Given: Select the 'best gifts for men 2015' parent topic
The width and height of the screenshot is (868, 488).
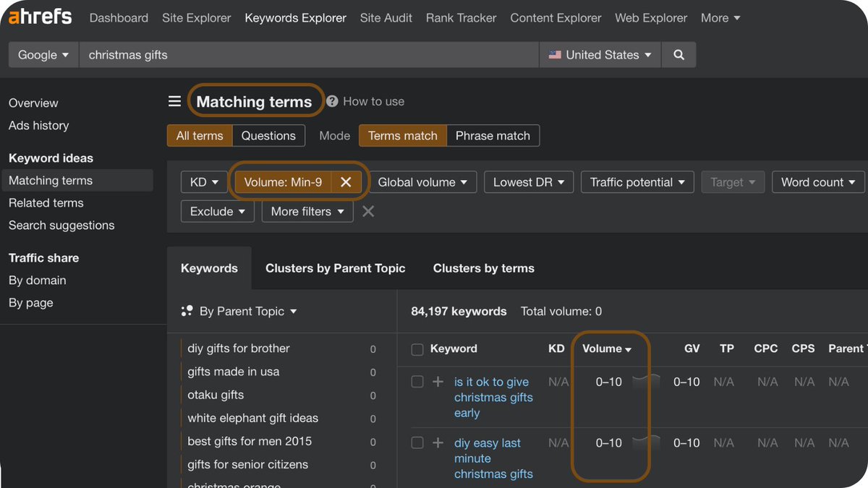Looking at the screenshot, I should [250, 441].
